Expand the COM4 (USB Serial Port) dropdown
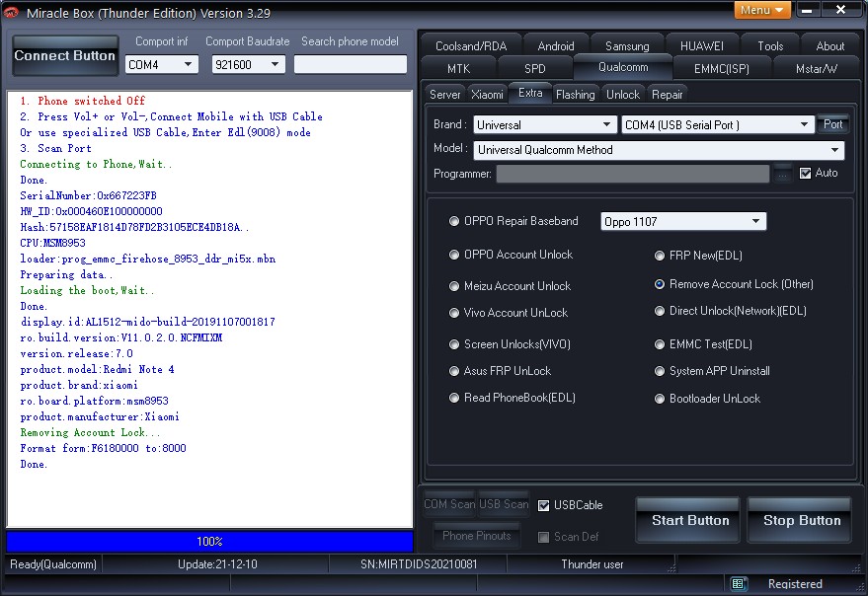 tap(718, 125)
